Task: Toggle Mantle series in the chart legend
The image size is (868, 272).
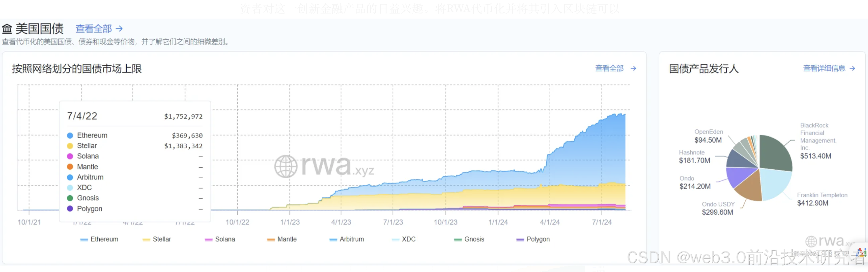Action: [282, 239]
